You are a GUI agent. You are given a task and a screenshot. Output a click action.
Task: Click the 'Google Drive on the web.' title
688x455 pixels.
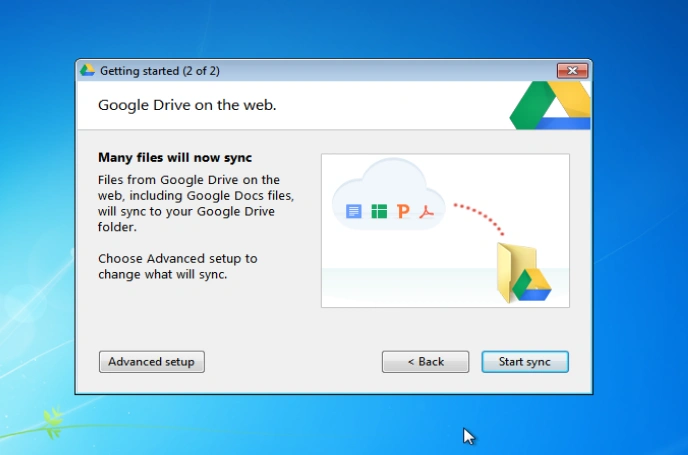click(x=187, y=105)
